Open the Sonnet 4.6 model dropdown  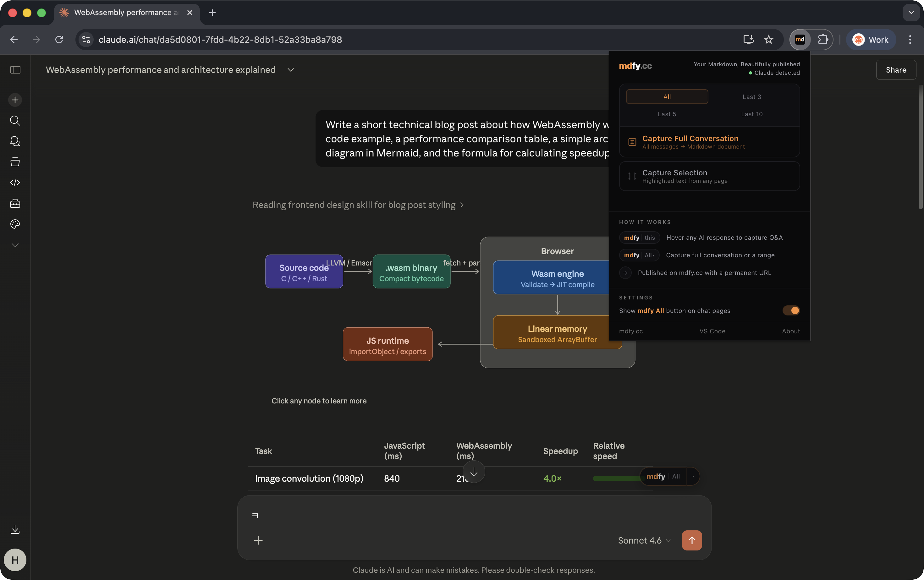click(x=644, y=540)
